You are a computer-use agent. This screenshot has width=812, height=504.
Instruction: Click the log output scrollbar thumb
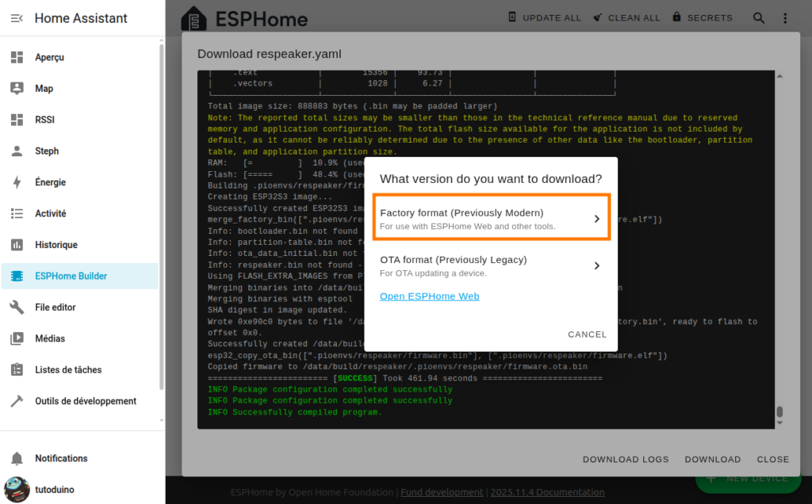(779, 413)
